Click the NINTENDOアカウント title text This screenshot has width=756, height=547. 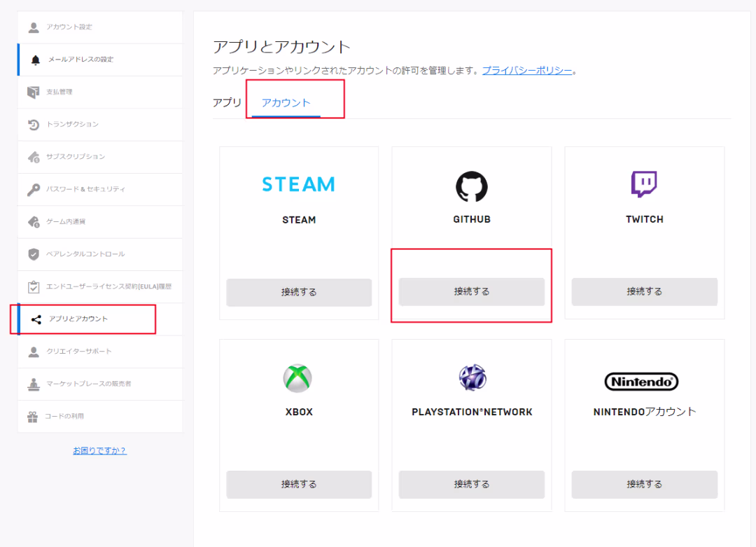(x=645, y=411)
